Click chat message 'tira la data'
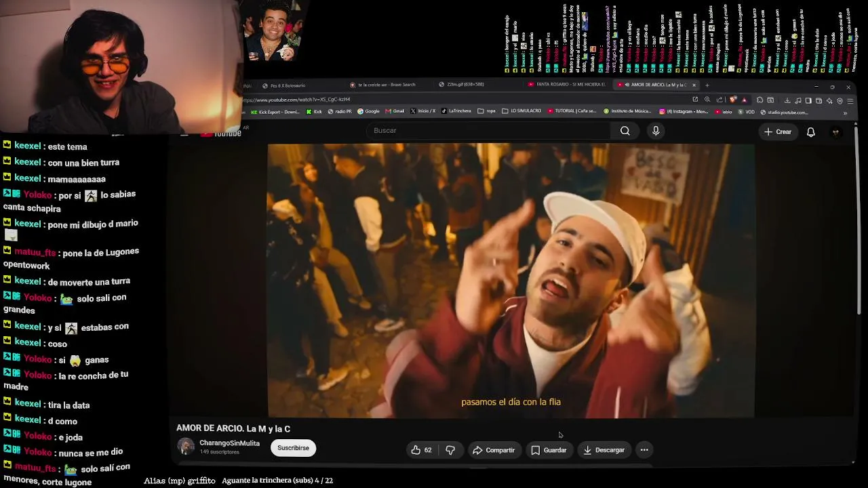The height and width of the screenshot is (488, 868). click(x=68, y=405)
